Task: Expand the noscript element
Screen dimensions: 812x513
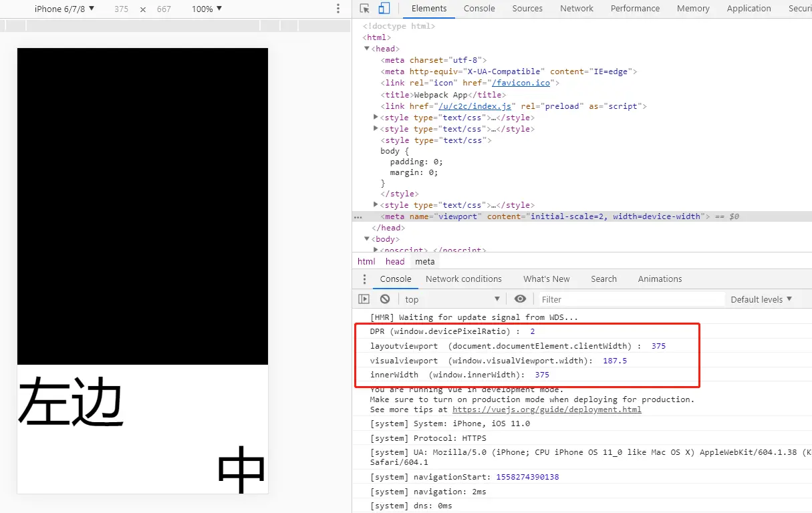Action: click(376, 250)
